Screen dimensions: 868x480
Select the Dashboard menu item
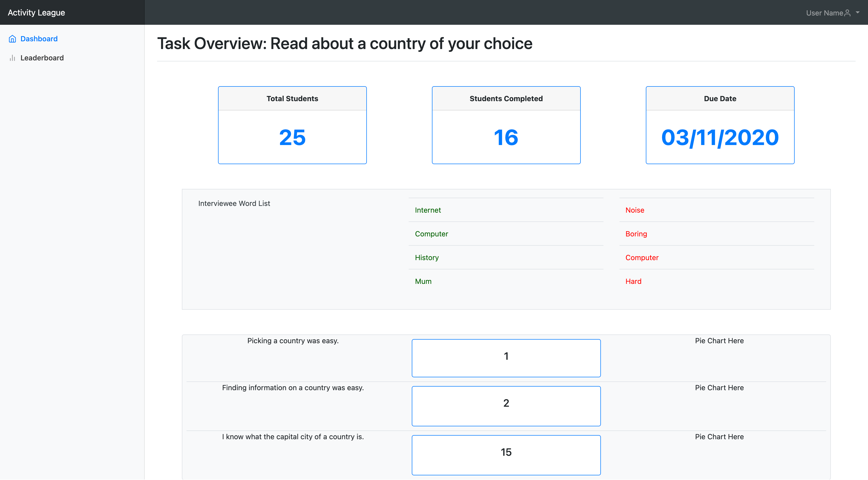point(38,38)
